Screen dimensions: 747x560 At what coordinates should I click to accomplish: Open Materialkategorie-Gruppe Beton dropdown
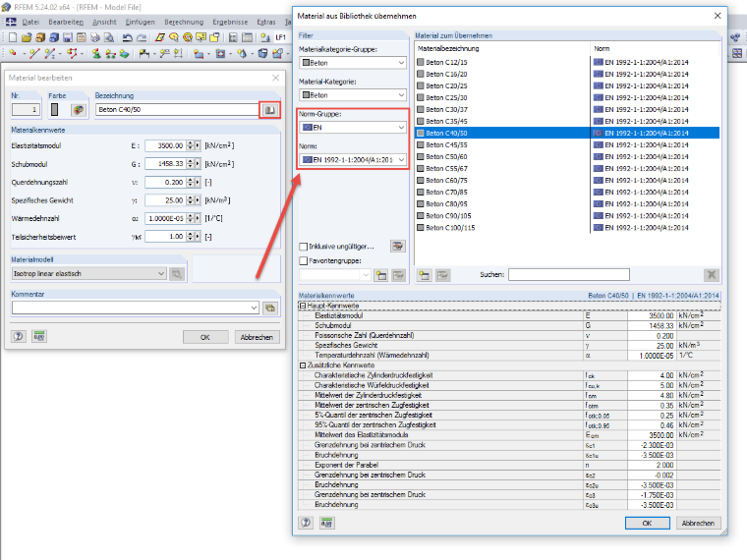tap(353, 63)
